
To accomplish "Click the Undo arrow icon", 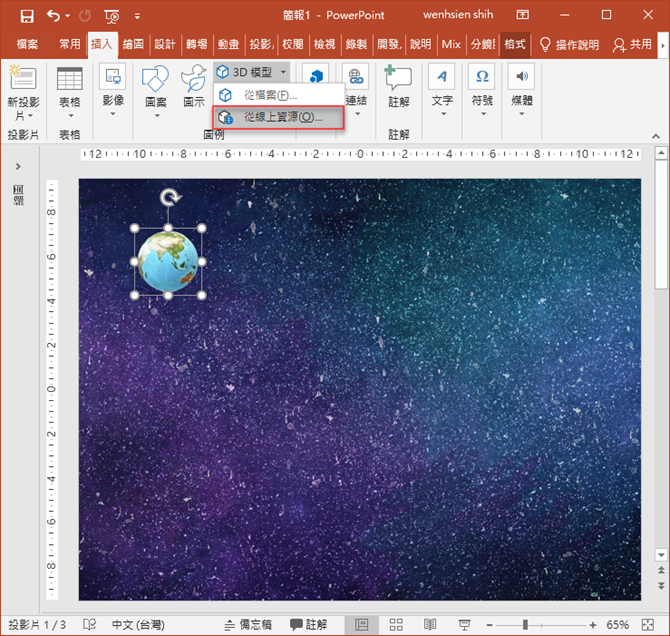I will coord(53,16).
